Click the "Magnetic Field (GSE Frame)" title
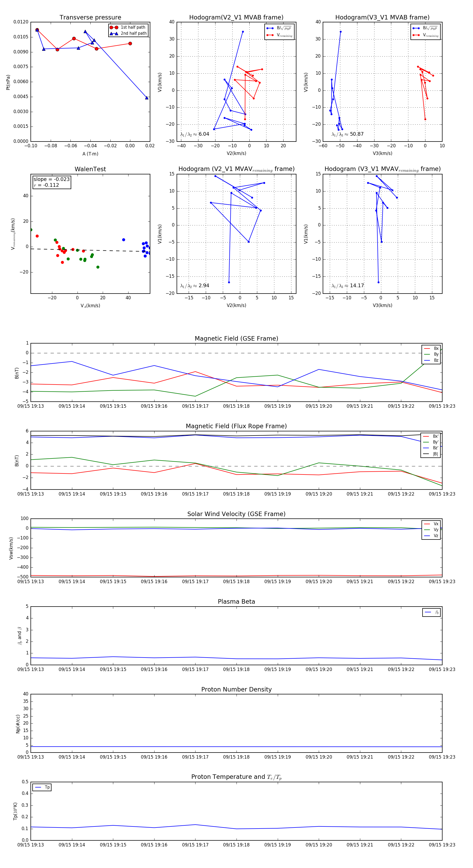 [x=236, y=339]
